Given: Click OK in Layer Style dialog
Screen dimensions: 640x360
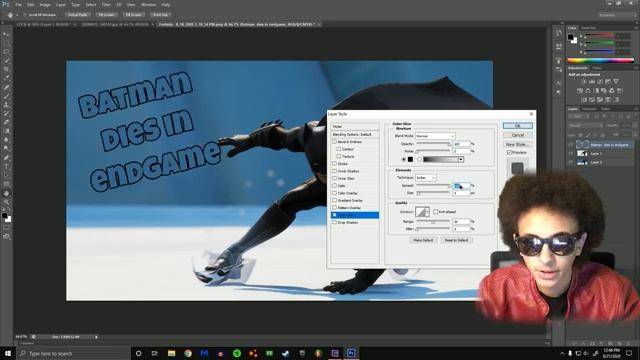Looking at the screenshot, I should point(518,126).
